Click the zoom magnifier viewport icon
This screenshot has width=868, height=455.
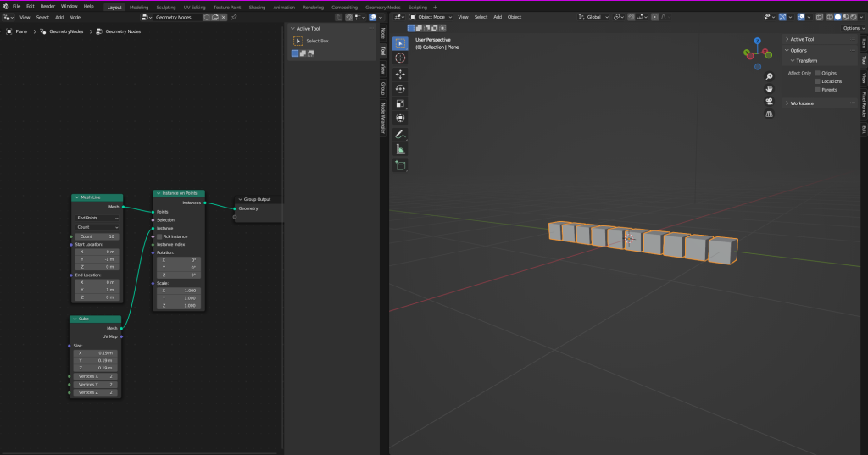(x=769, y=75)
